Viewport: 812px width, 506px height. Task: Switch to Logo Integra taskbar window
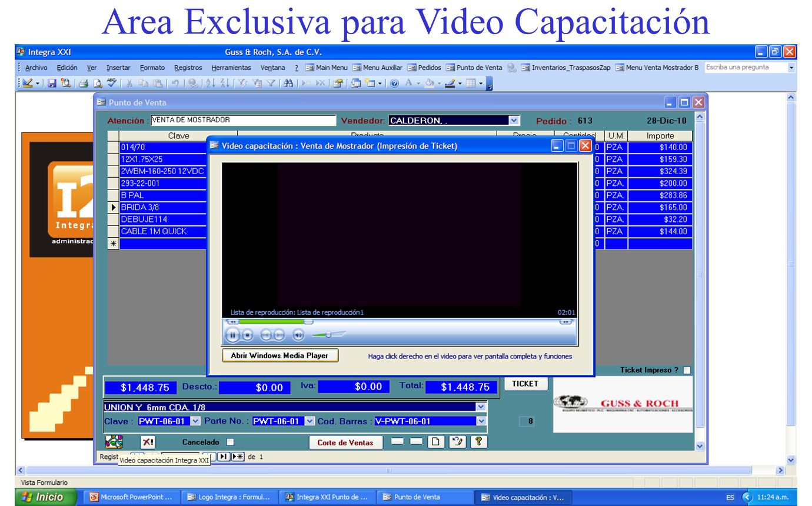[229, 497]
